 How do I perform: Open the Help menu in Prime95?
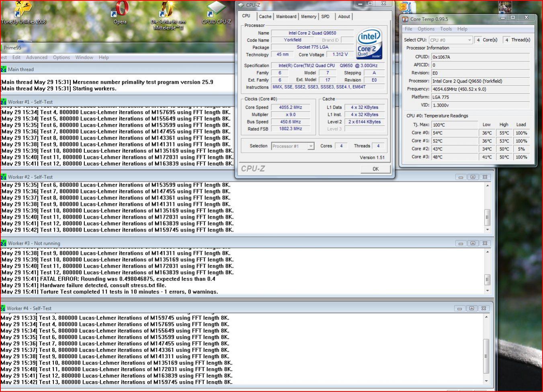[104, 57]
